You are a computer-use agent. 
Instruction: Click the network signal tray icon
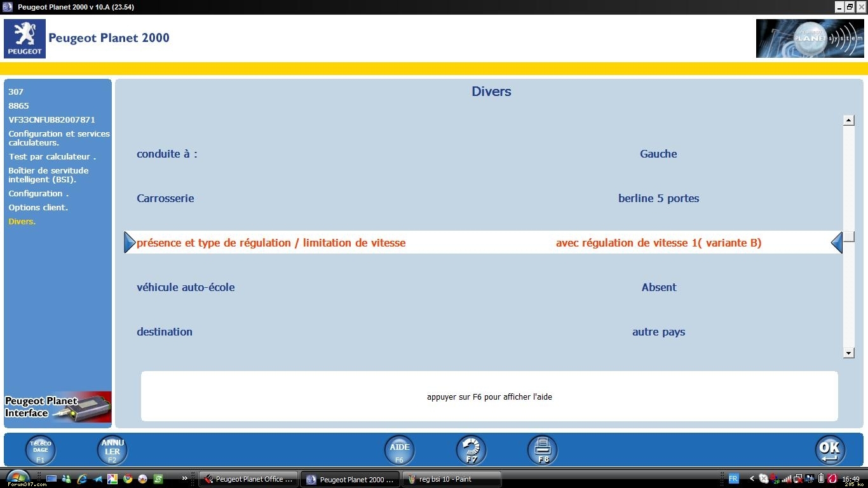click(787, 479)
